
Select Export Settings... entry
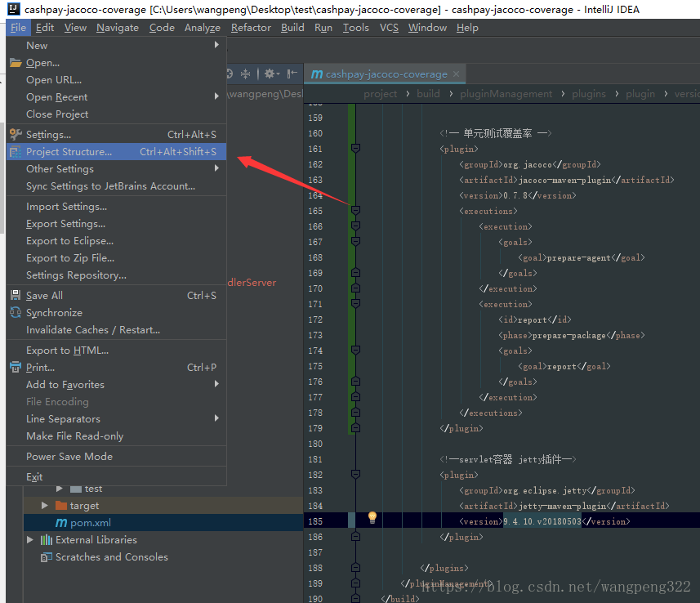117,224
